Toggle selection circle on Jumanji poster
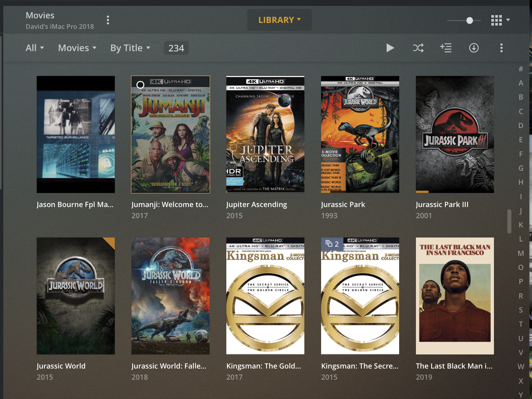 [x=140, y=85]
